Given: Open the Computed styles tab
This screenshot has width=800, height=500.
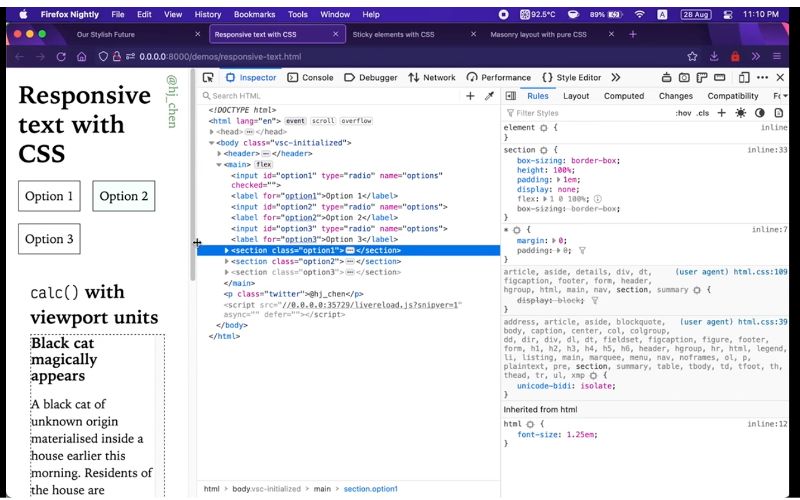Looking at the screenshot, I should [x=624, y=96].
